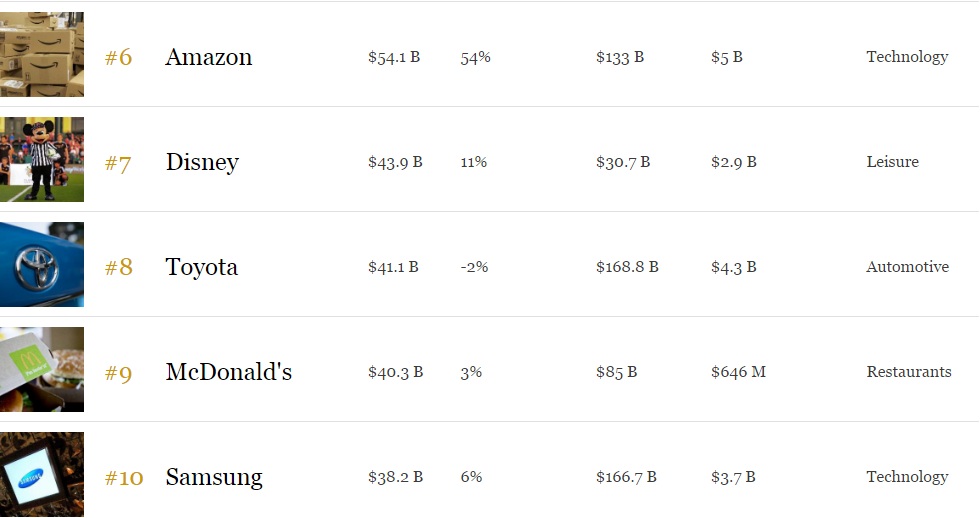Click Samsung's $166.7 B revenue figure

coord(626,477)
